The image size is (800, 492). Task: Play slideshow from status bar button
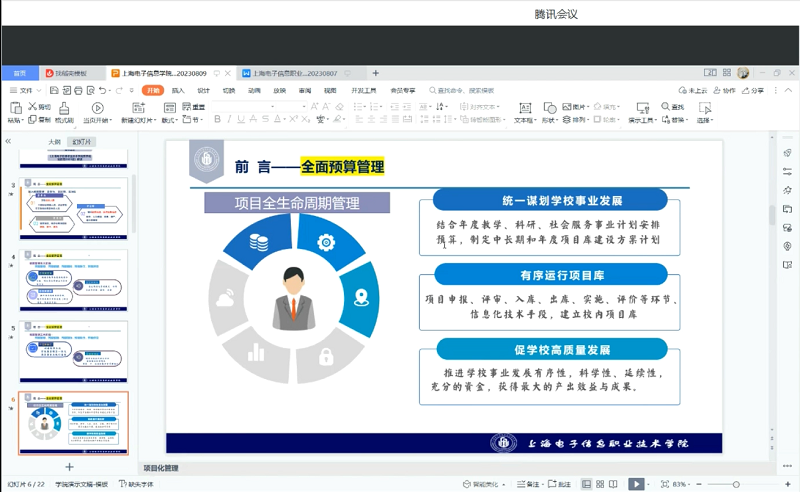tap(636, 484)
